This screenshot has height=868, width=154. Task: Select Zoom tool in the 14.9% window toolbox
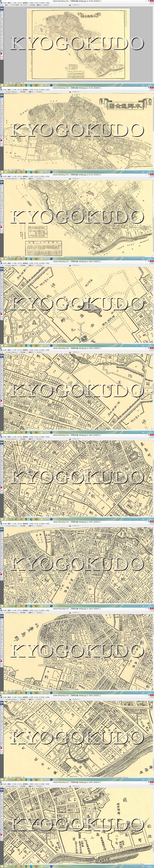(x=2, y=50)
